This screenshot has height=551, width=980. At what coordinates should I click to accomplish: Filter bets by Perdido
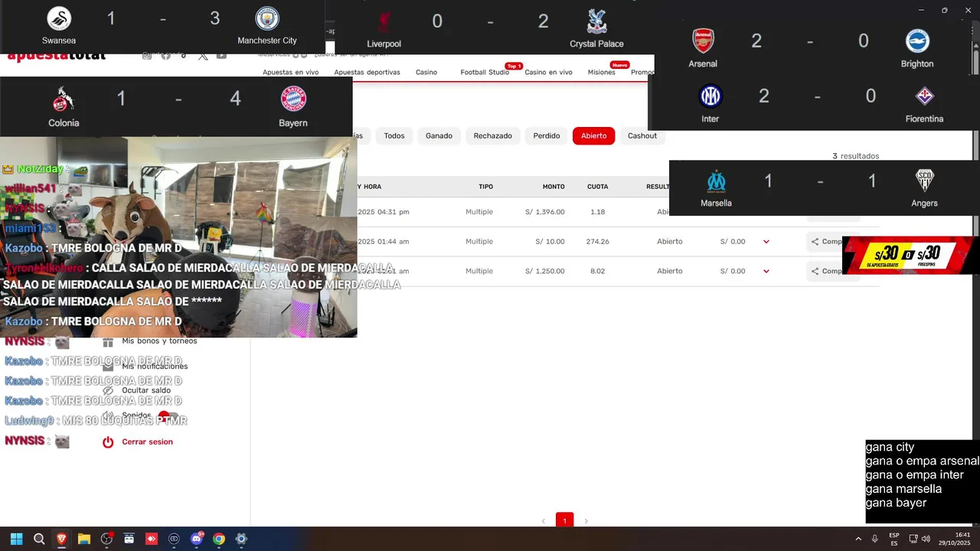pyautogui.click(x=547, y=136)
